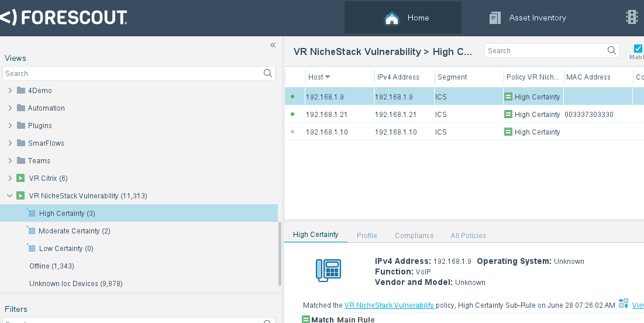Select the Low Certainty (0) view
Screen dimensions: 644x323
pos(66,249)
